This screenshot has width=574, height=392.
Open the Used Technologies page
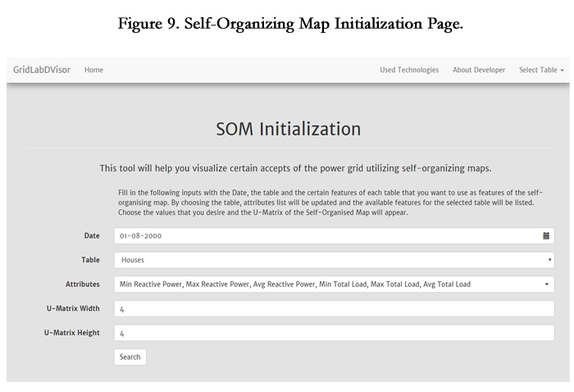point(409,70)
